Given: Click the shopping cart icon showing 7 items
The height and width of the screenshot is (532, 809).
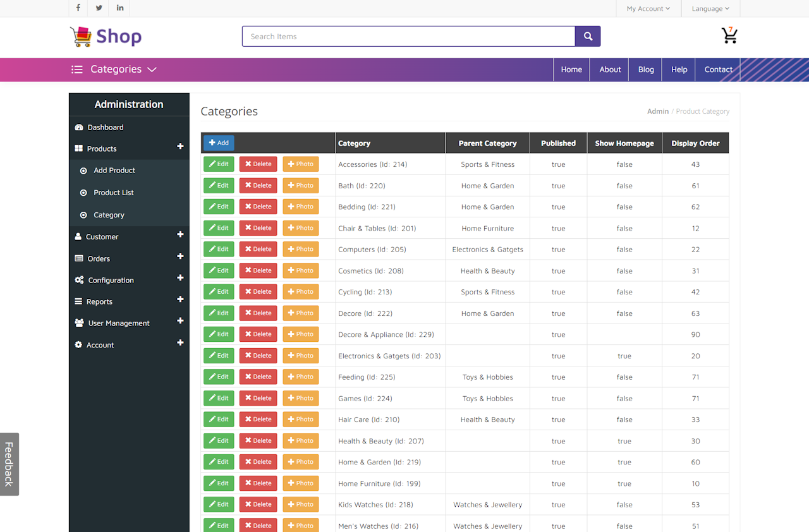Looking at the screenshot, I should coord(729,37).
